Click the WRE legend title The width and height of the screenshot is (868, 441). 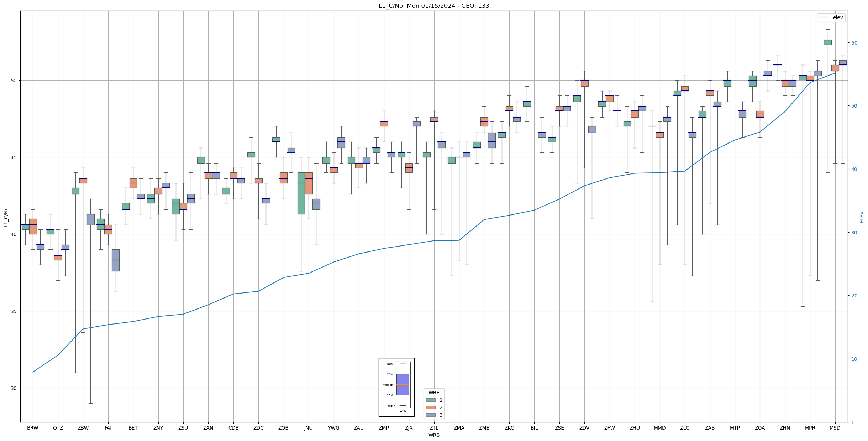434,393
